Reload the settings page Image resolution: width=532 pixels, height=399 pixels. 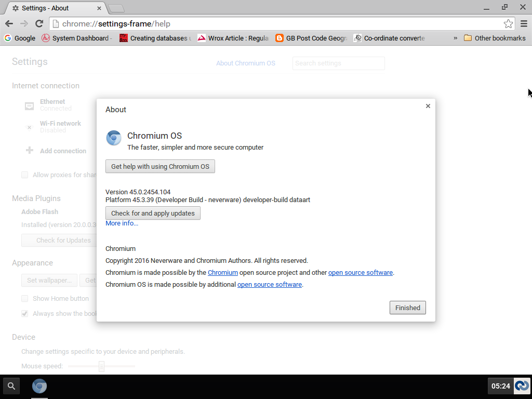point(39,23)
